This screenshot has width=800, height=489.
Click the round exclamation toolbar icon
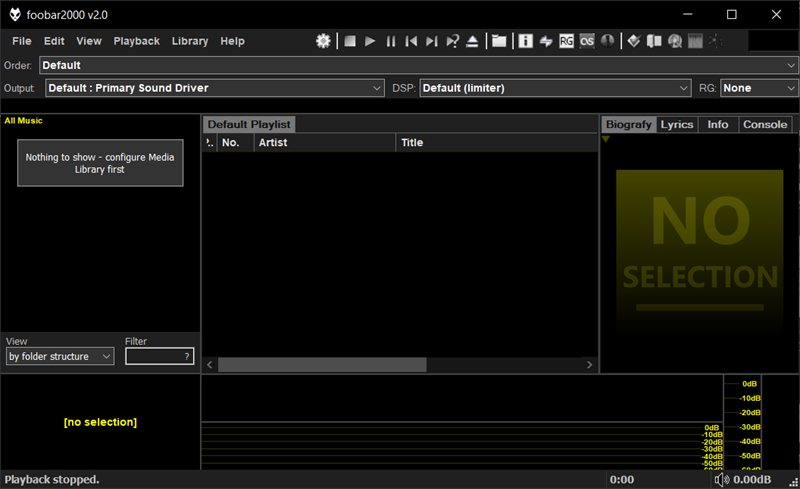coord(607,41)
